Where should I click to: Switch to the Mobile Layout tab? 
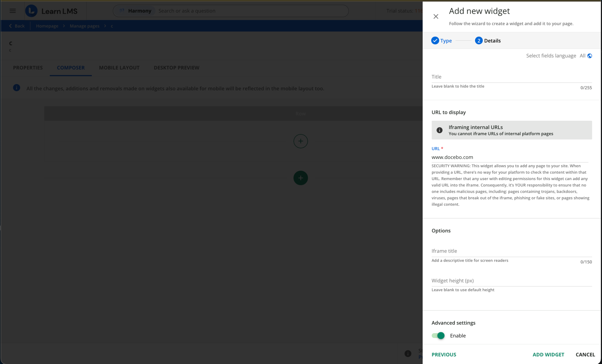[119, 68]
